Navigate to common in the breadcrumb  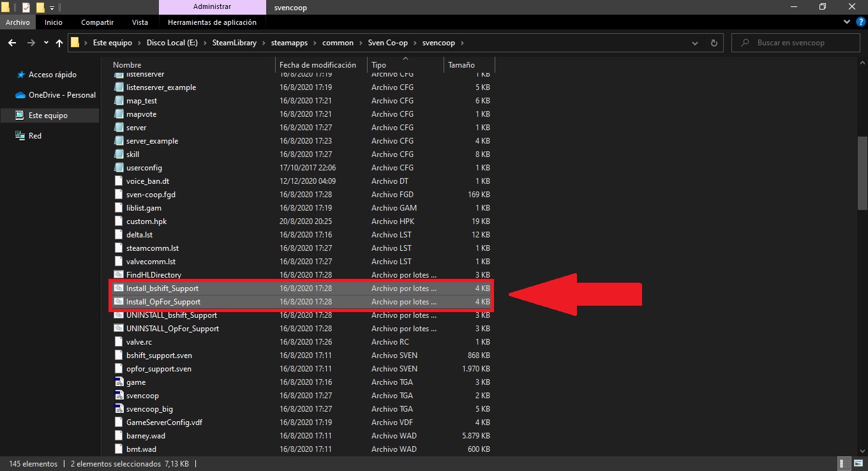pos(338,43)
